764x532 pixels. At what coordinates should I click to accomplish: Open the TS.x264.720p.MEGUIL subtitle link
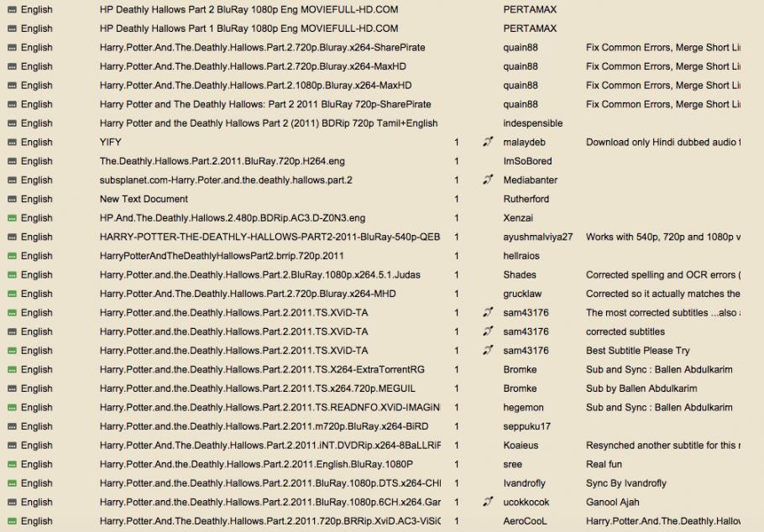click(x=258, y=389)
